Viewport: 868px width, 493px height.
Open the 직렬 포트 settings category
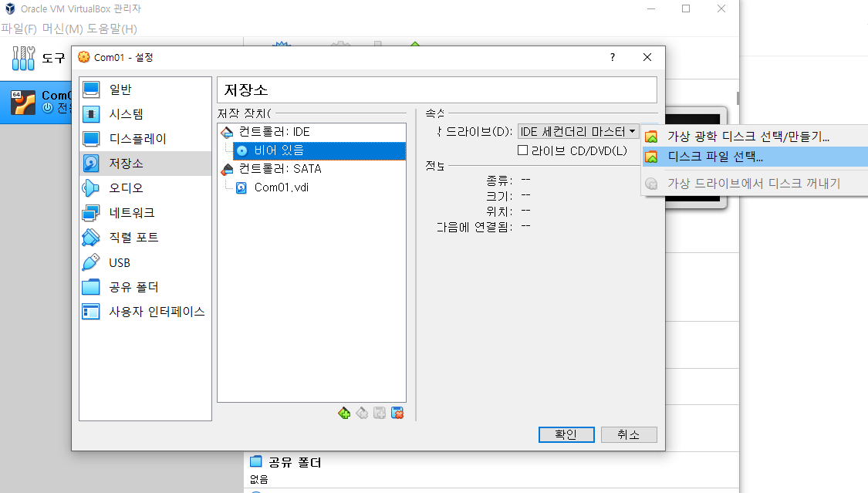145,238
